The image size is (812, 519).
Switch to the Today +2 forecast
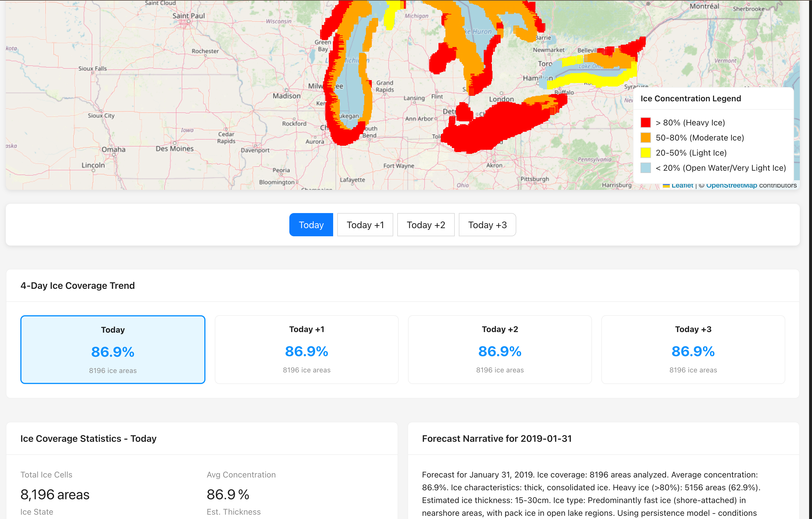425,225
